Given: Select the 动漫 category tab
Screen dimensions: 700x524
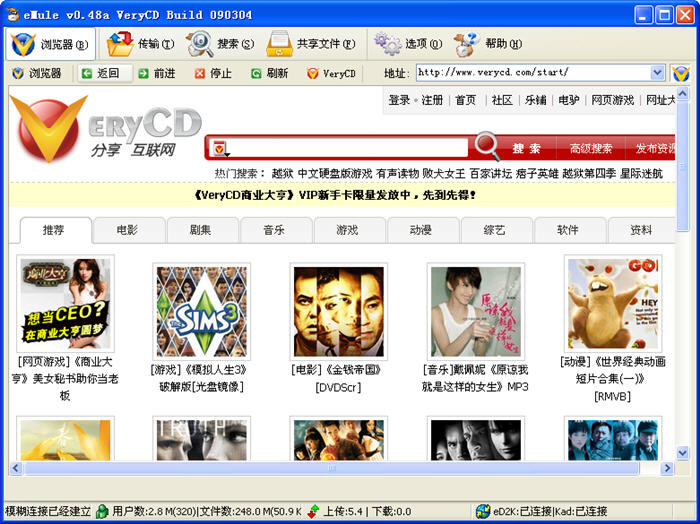Looking at the screenshot, I should [x=421, y=230].
